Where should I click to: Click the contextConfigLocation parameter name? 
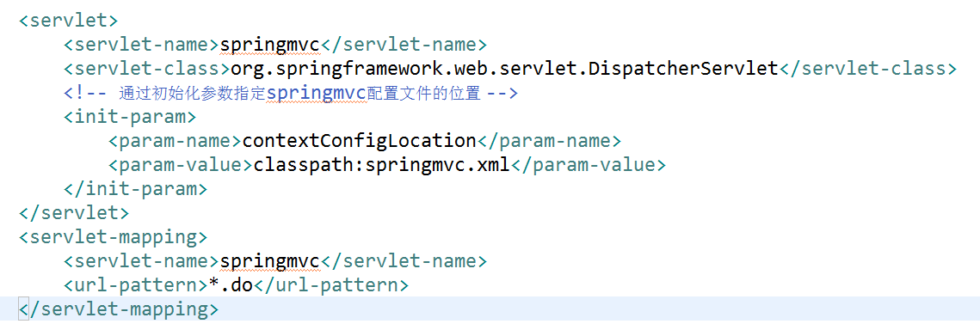(360, 141)
